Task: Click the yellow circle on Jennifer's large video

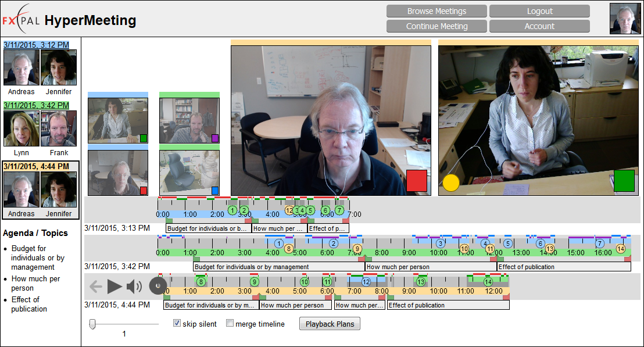Action: pos(451,183)
